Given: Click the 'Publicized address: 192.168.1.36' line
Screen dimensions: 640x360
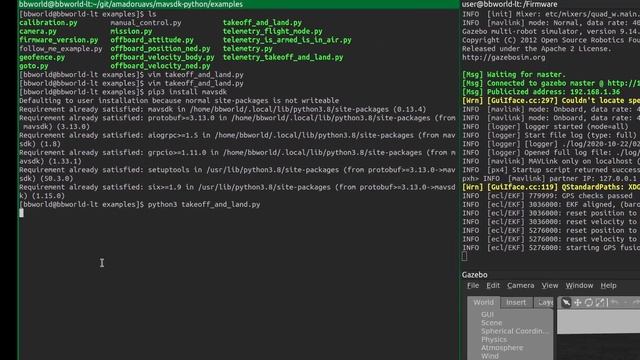Looking at the screenshot, I should point(541,92).
